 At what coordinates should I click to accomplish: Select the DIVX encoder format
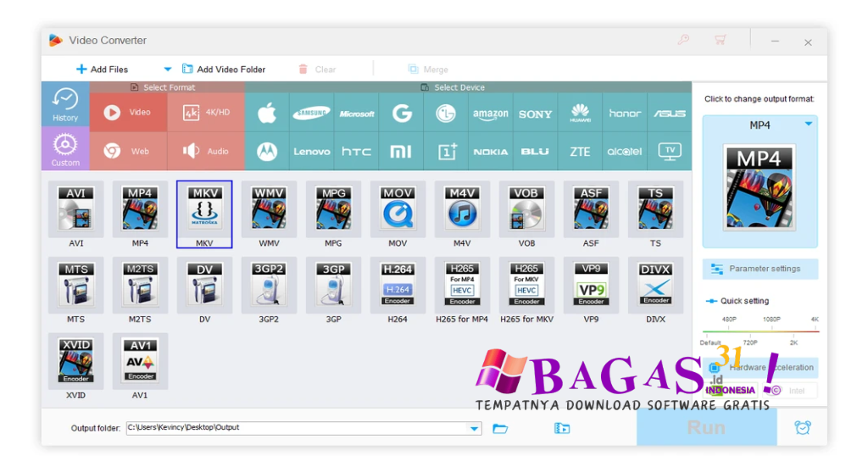point(655,286)
